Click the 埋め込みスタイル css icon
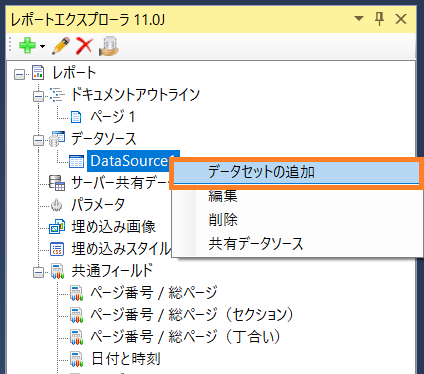 tap(57, 249)
